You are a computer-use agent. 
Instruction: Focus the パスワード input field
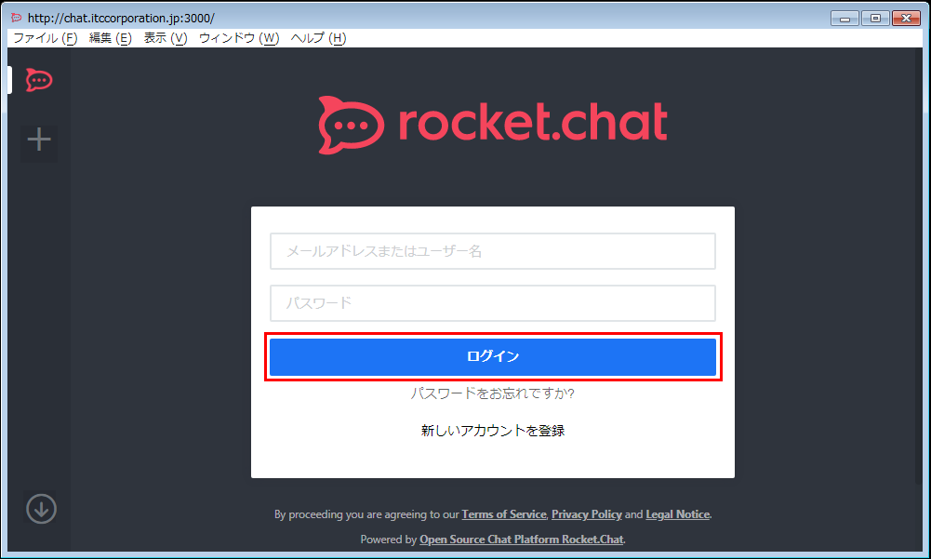(x=493, y=303)
